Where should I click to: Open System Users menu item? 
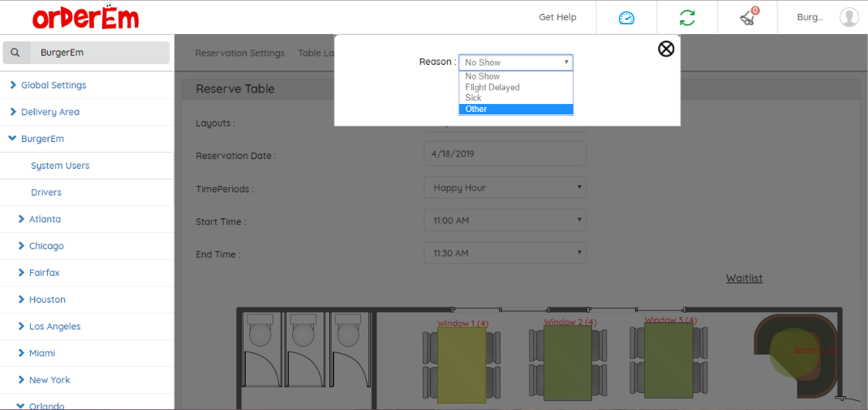click(x=60, y=166)
